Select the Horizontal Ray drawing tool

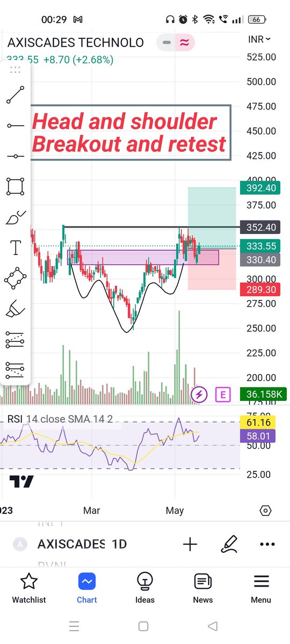pos(15,126)
